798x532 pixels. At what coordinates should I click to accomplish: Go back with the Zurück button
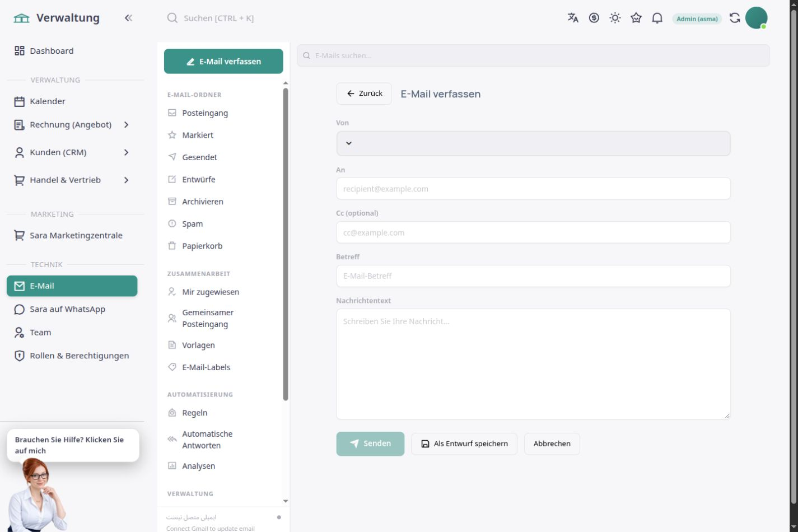364,94
